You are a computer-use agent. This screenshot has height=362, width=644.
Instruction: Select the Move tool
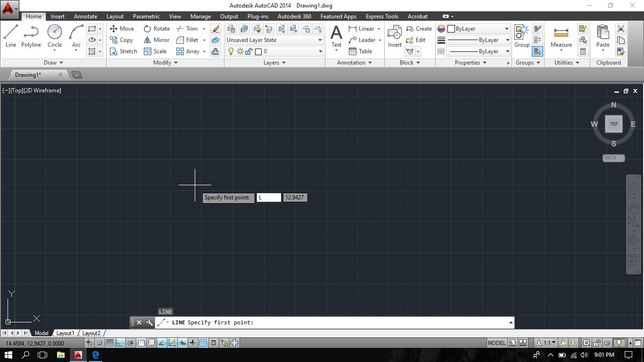click(x=122, y=28)
